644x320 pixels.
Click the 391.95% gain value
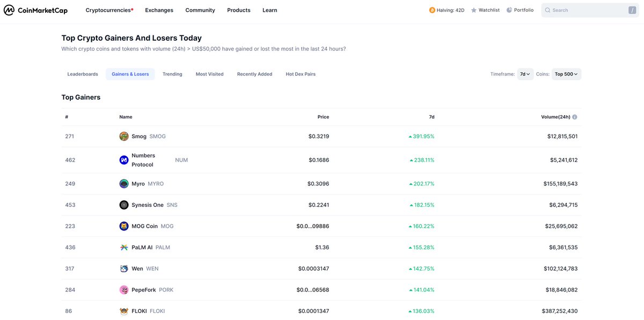coord(421,136)
